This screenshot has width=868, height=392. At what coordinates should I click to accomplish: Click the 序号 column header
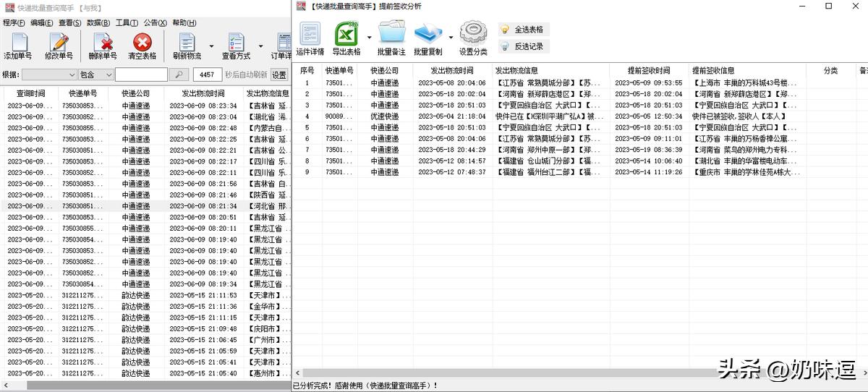[x=307, y=70]
